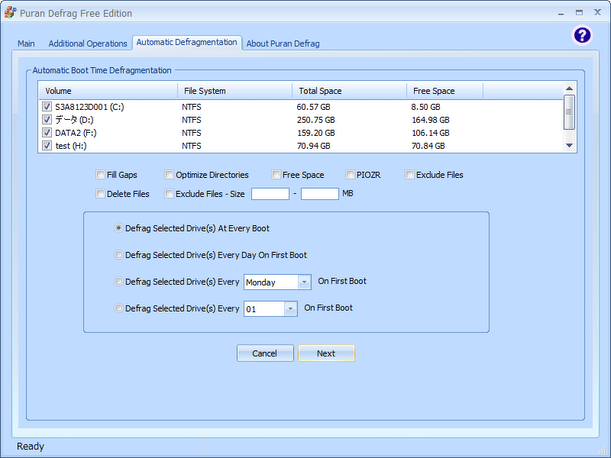Viewport: 611px width, 458px height.
Task: Uncheck the データ (D:) volume checkbox
Action: (x=47, y=119)
